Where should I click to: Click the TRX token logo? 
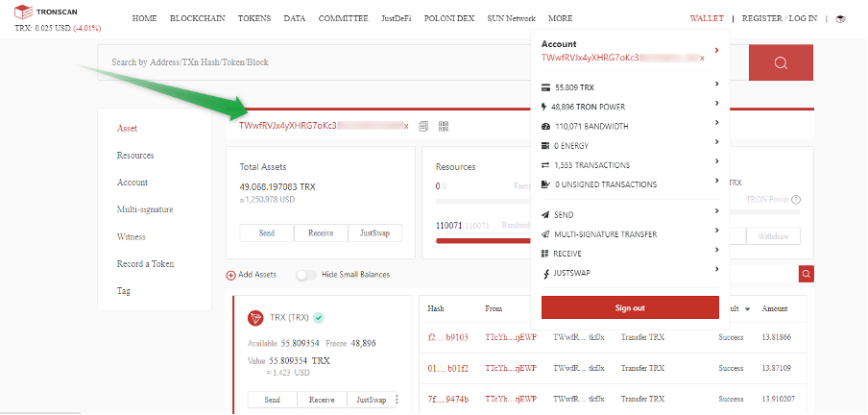(x=255, y=318)
